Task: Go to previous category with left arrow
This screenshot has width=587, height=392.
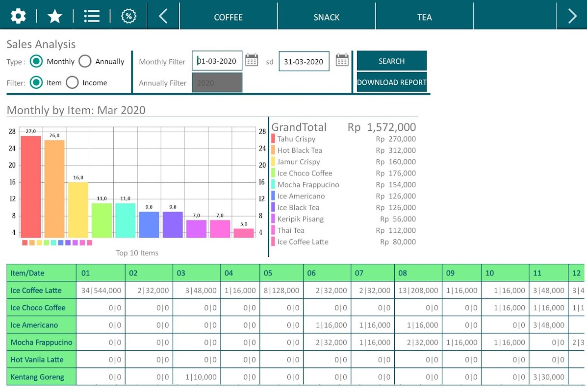Action: click(x=163, y=16)
